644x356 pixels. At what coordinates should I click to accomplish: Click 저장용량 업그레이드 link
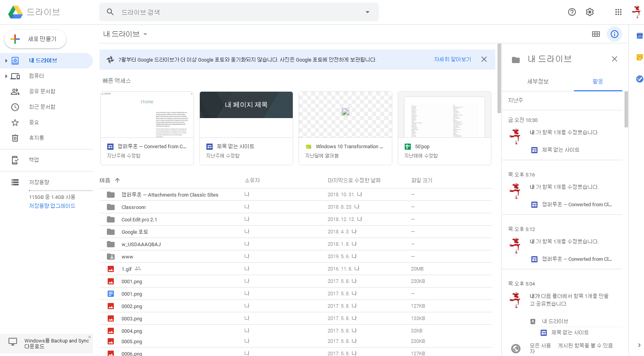click(52, 206)
